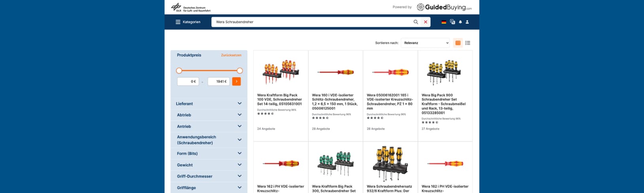Switch to list view
This screenshot has width=644, height=193.
[x=468, y=43]
